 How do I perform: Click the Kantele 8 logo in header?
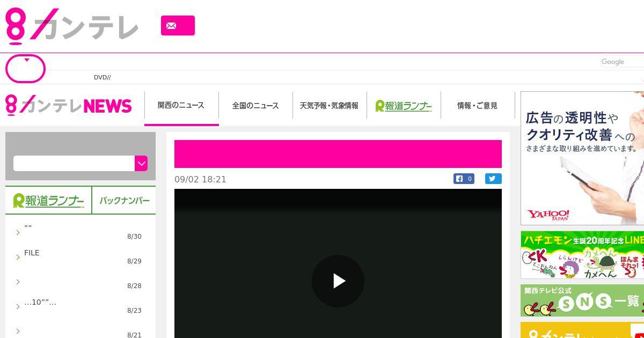point(72,26)
